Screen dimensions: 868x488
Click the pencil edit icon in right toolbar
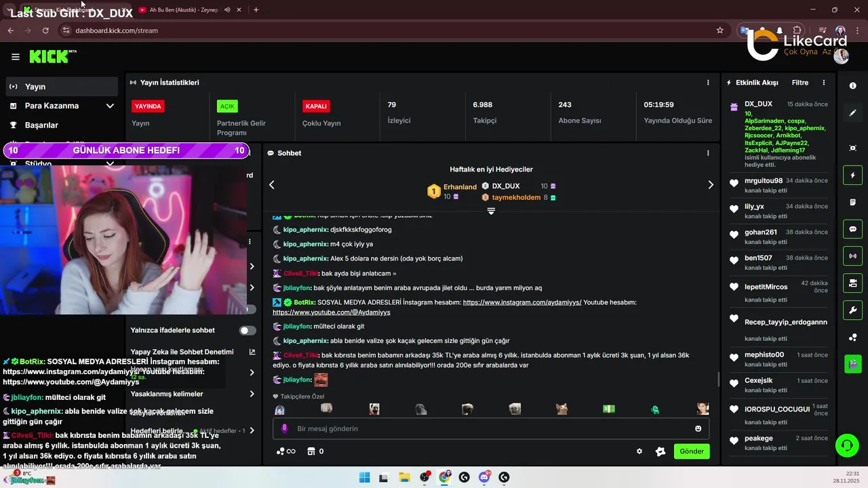[853, 113]
